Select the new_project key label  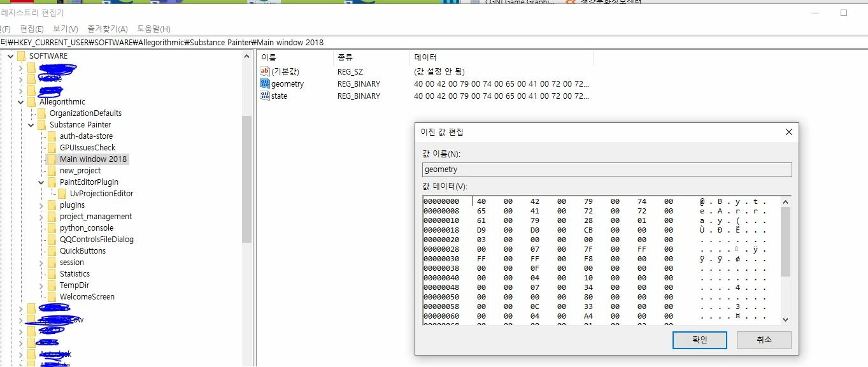[80, 171]
